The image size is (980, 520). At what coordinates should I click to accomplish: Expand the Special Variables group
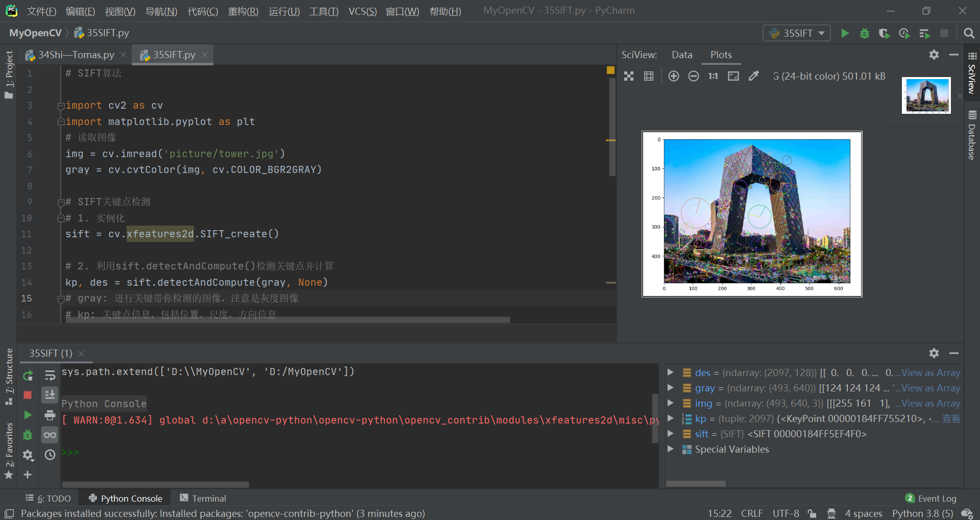point(670,449)
